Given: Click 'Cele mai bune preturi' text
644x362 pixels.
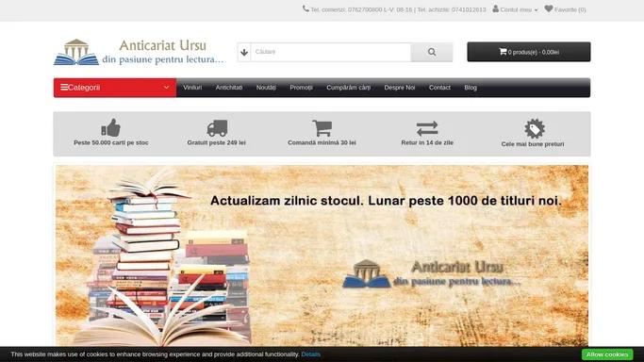Looking at the screenshot, I should pos(533,144).
